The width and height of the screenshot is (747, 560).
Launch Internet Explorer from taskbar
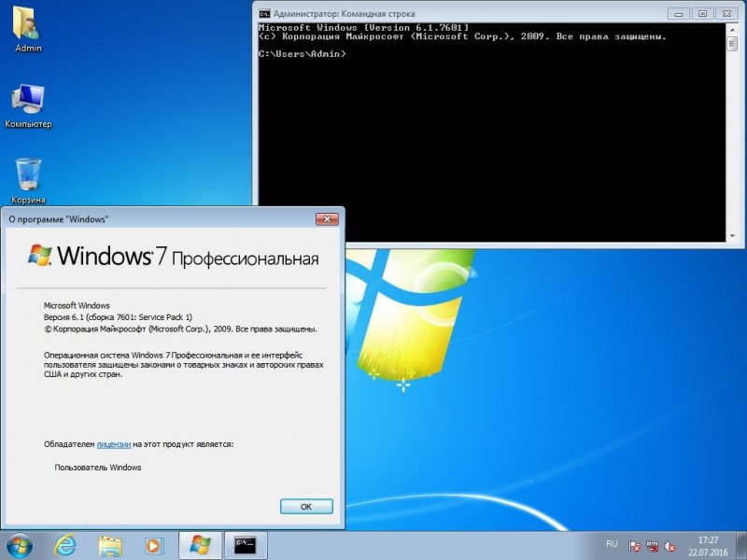64,546
